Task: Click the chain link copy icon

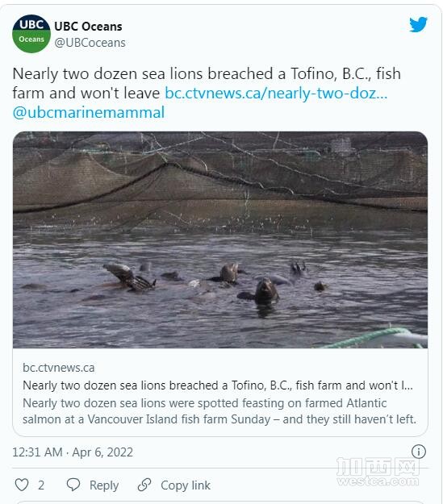Action: (x=144, y=485)
